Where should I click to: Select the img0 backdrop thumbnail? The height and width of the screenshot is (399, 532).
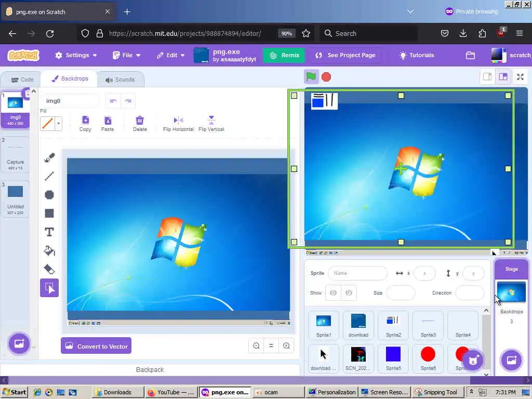pyautogui.click(x=15, y=110)
